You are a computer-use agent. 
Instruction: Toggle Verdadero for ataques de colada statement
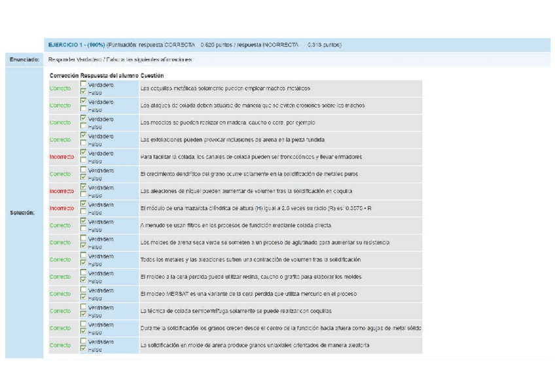(x=82, y=101)
